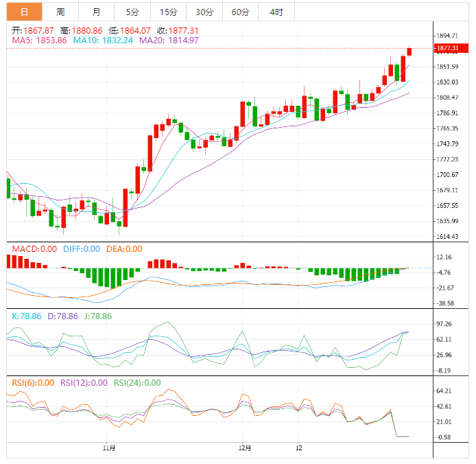476x464 pixels.
Task: Click the MACD:0.00 indicator label
Action: (34, 249)
